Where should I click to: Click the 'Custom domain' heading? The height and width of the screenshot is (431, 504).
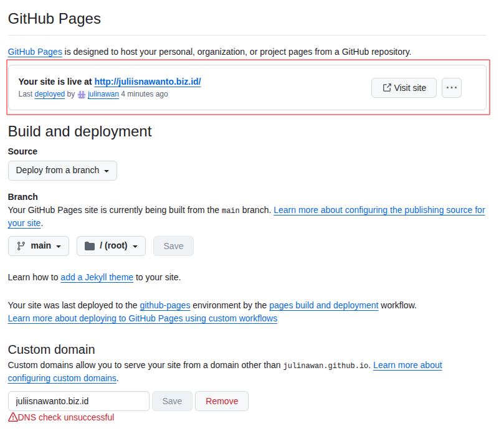click(52, 349)
